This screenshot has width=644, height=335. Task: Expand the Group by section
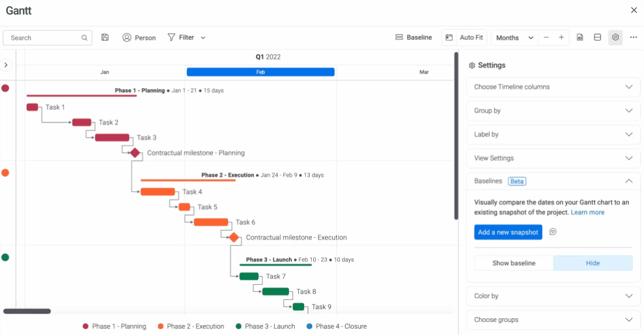(x=553, y=111)
